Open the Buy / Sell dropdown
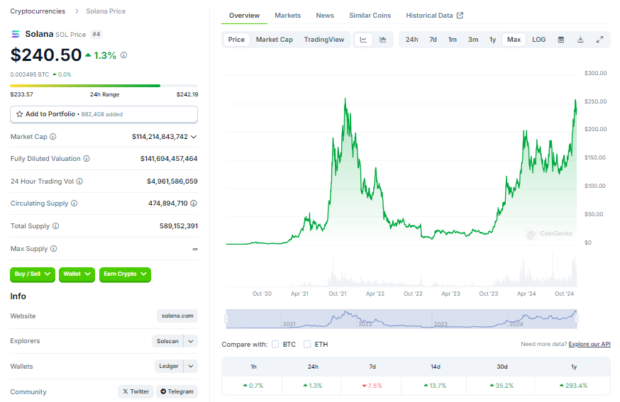Viewport: 620px width, 402px height. (32, 274)
